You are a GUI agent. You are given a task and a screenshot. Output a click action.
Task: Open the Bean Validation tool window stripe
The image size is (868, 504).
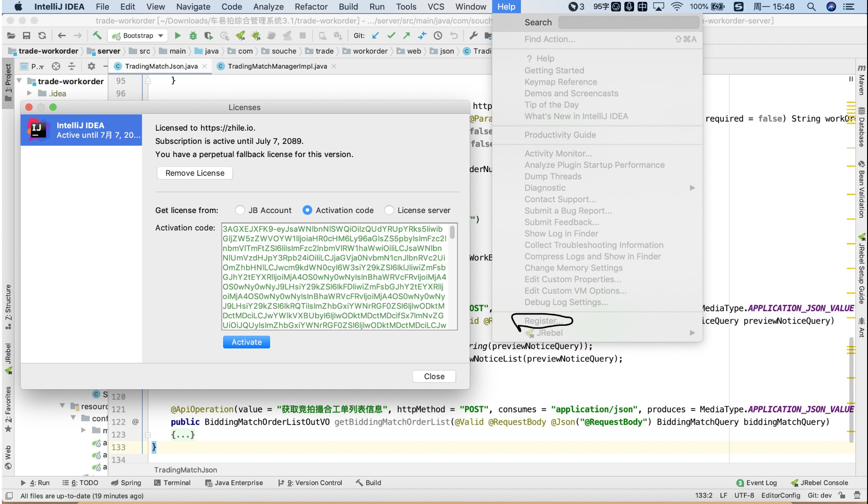pos(861,189)
